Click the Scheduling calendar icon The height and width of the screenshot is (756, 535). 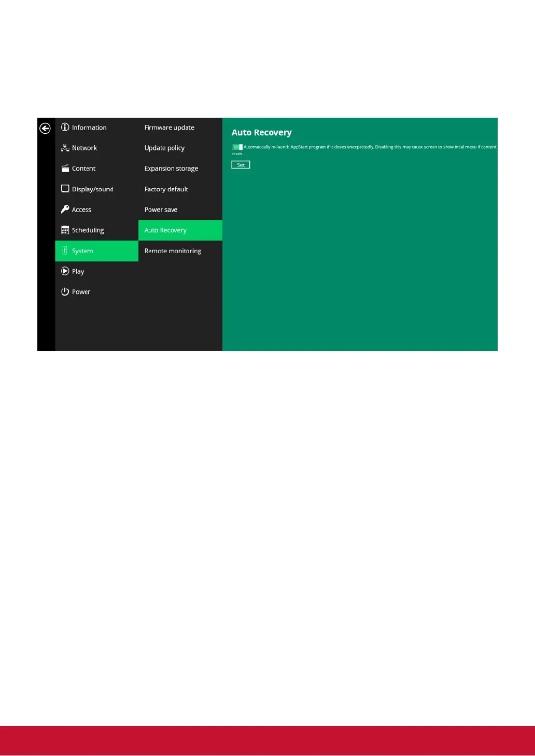point(65,230)
